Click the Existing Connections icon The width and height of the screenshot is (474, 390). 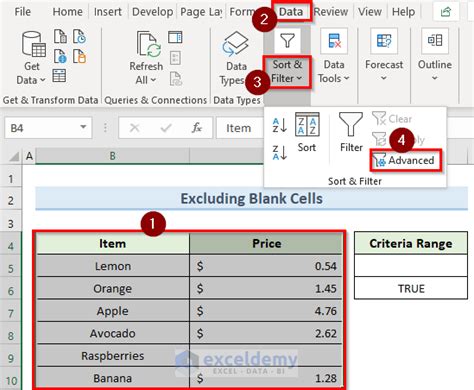tap(80, 56)
